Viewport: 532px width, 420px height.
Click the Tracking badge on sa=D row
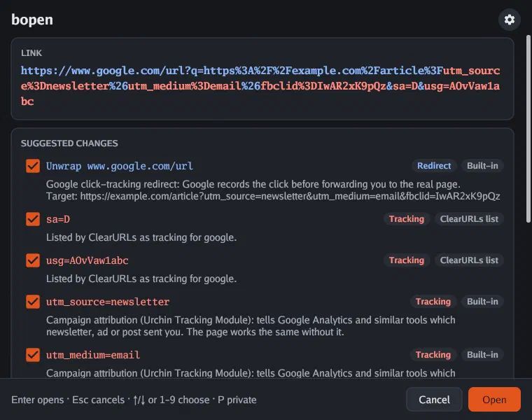pyautogui.click(x=407, y=219)
